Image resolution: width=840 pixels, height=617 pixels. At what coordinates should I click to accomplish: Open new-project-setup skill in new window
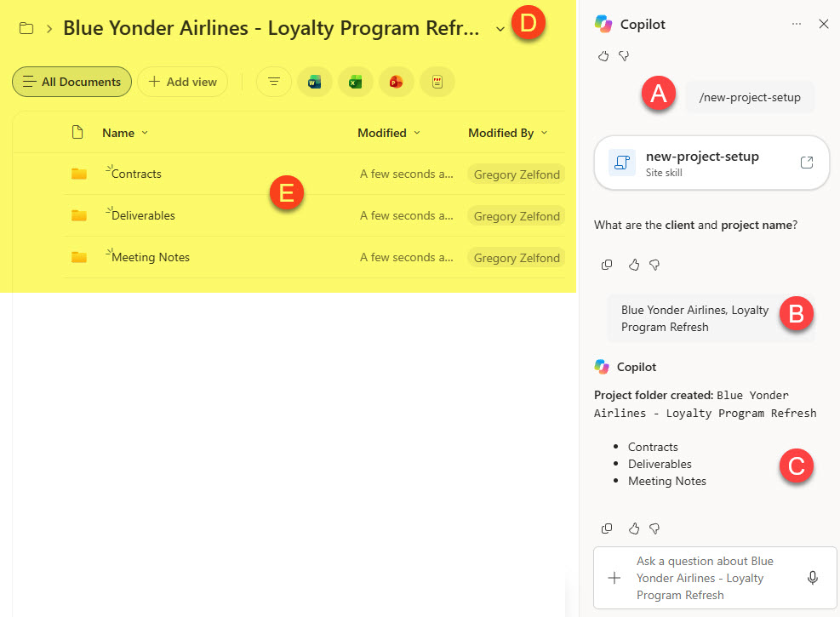click(807, 163)
